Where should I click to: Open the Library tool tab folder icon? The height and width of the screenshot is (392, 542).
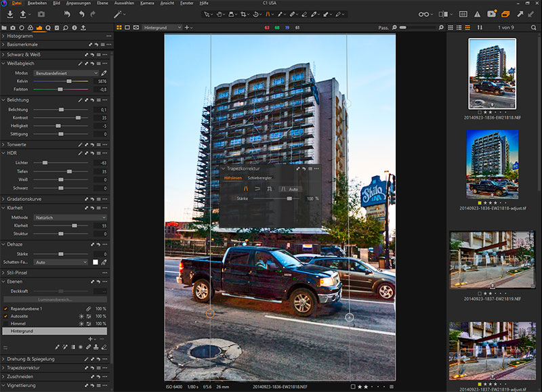coord(4,28)
